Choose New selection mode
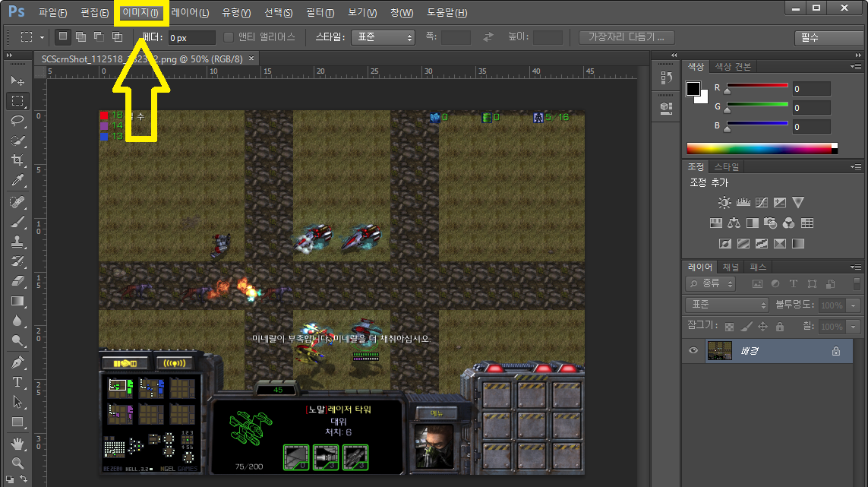The image size is (868, 487). (x=62, y=36)
